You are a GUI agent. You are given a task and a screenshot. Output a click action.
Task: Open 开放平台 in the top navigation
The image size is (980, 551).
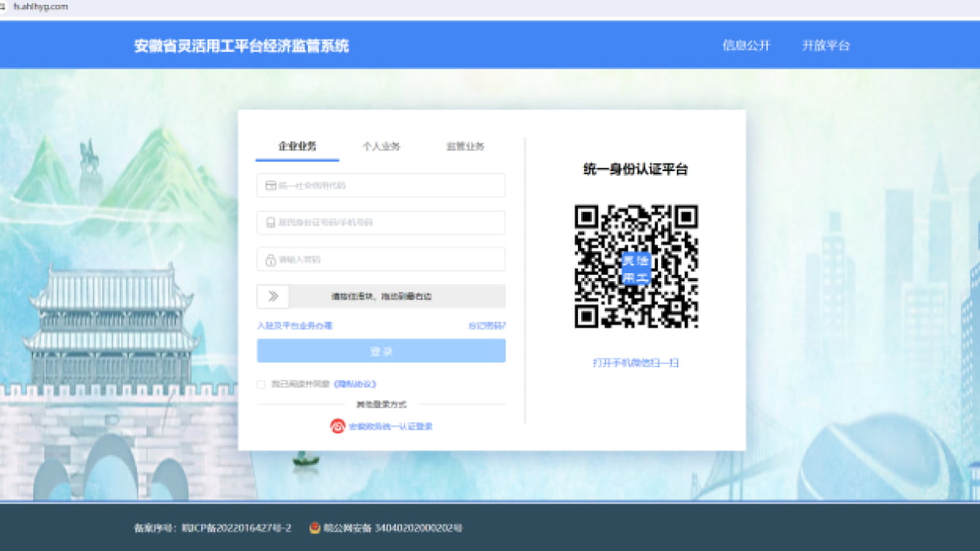826,45
